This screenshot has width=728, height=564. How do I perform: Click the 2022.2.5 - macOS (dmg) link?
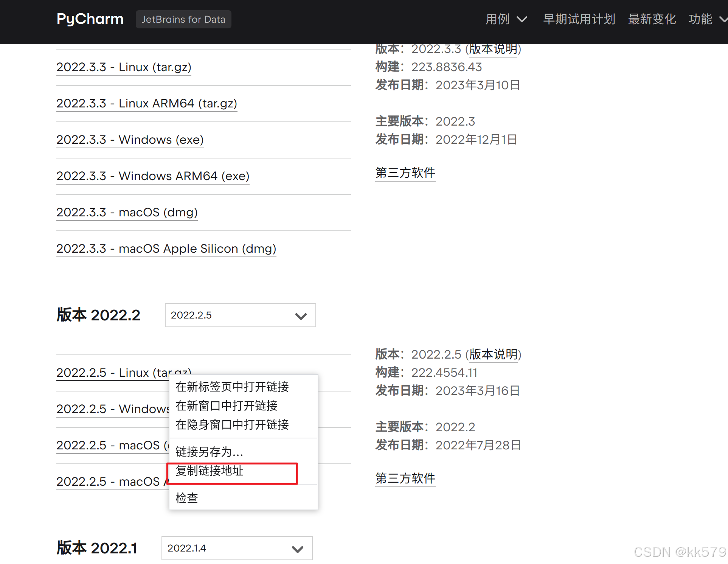pyautogui.click(x=113, y=445)
